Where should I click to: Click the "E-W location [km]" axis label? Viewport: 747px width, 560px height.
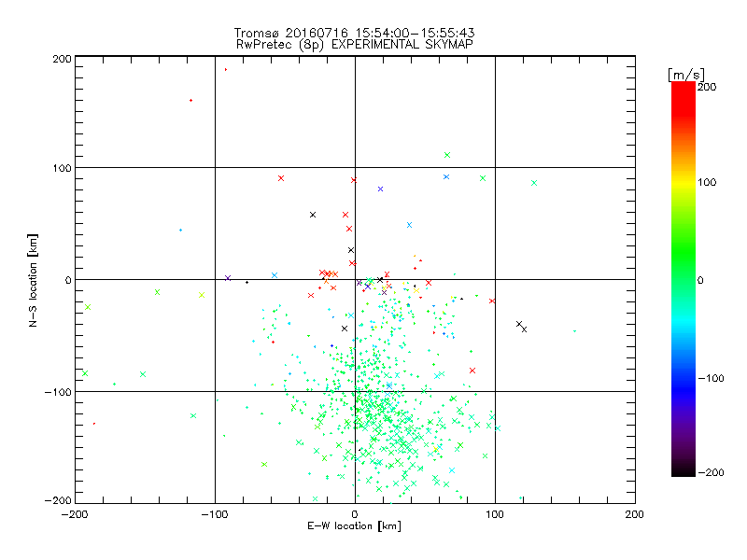tap(354, 525)
